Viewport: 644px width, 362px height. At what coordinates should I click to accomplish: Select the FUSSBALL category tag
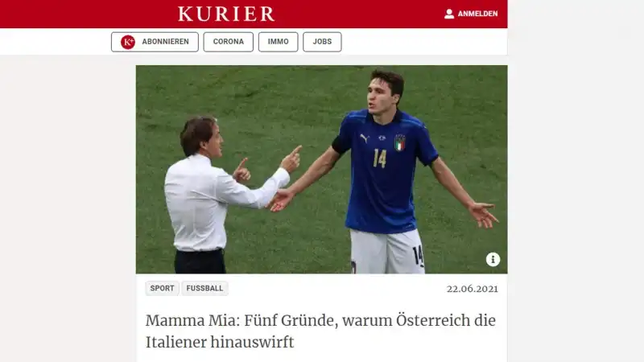tap(204, 288)
